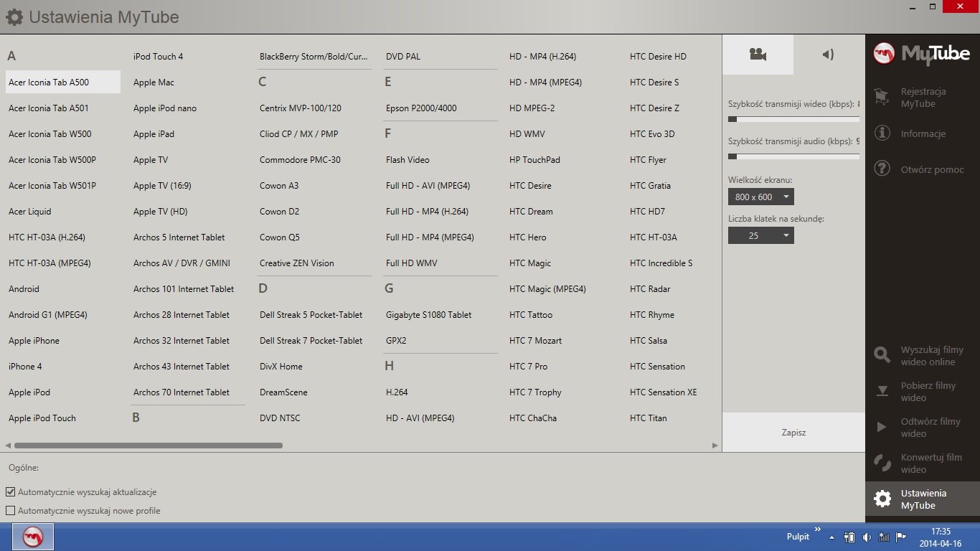Screen dimensions: 980x551
Task: Select iPod Touch 4 profile
Action: coord(159,56)
